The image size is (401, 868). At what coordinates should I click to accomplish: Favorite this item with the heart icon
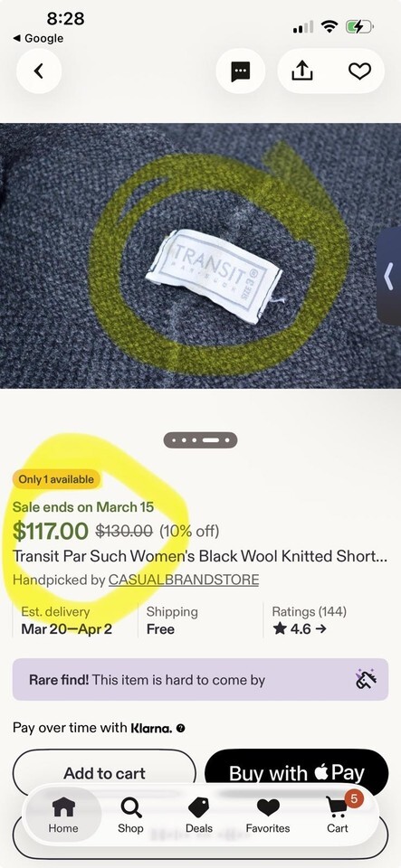pos(359,71)
